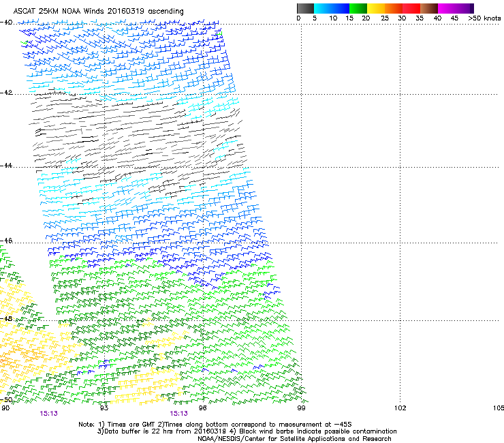This screenshot has height=443, width=504.
Task: Click the -50 latitude axis label
Action: point(6,400)
